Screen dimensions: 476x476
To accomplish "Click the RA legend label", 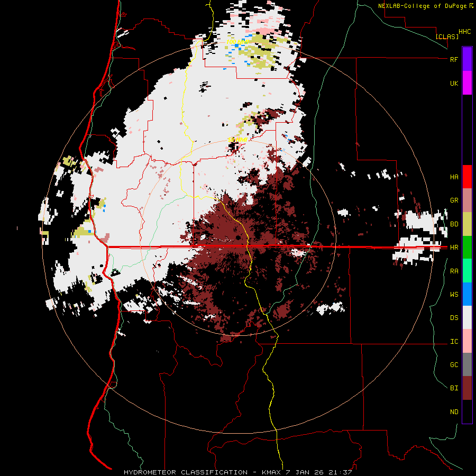I will tap(454, 271).
